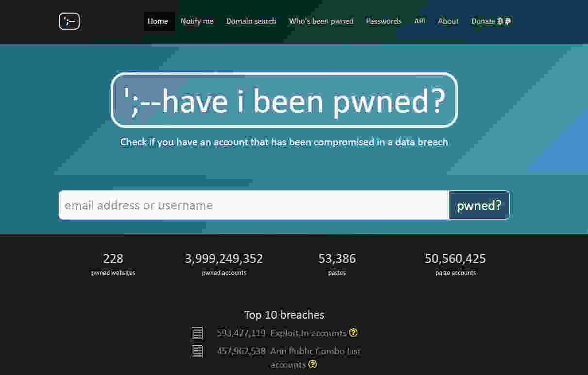Navigate to Passwords page
Image resolution: width=588 pixels, height=375 pixels.
coord(384,21)
